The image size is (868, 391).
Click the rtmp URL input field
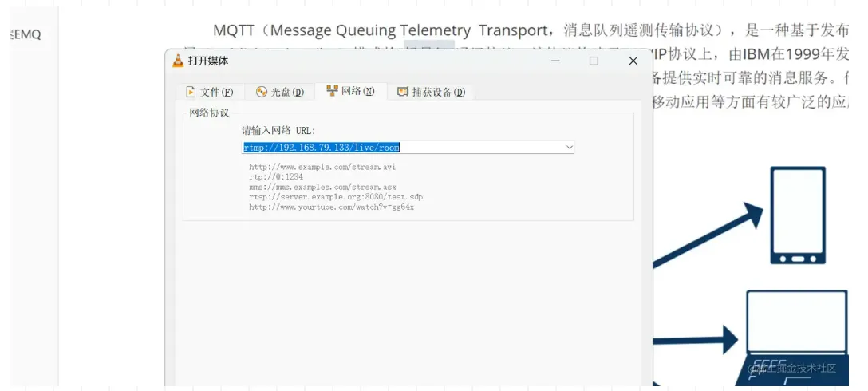(x=403, y=148)
